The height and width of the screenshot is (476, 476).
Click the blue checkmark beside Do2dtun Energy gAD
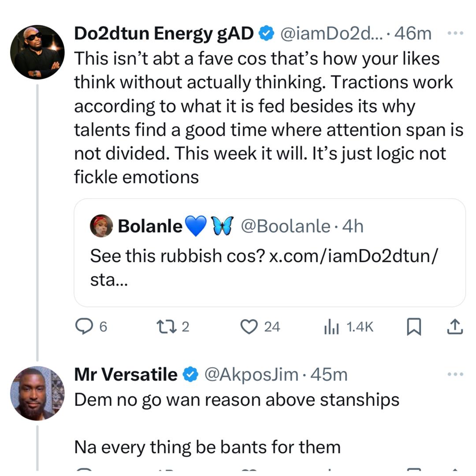click(266, 33)
